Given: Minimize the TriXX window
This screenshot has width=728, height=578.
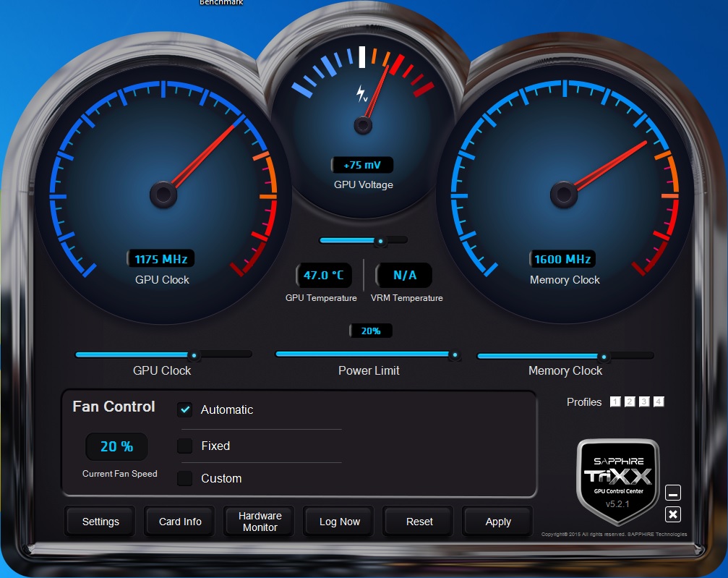Looking at the screenshot, I should (673, 493).
